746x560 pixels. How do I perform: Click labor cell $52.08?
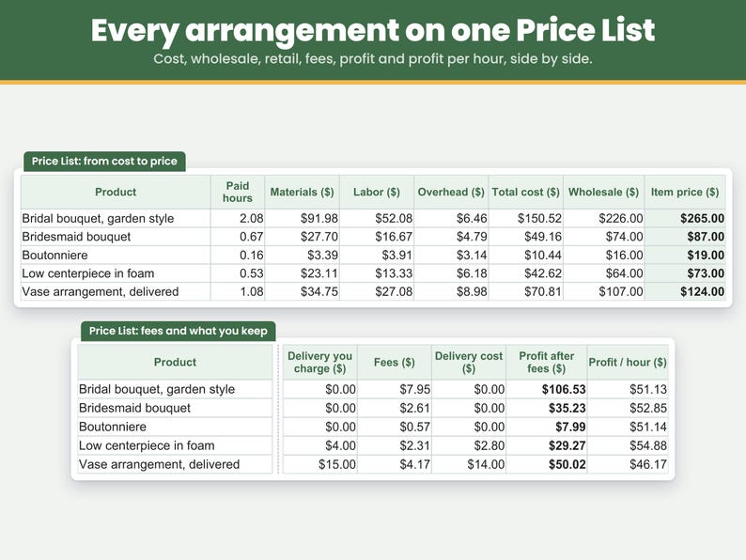pyautogui.click(x=377, y=218)
